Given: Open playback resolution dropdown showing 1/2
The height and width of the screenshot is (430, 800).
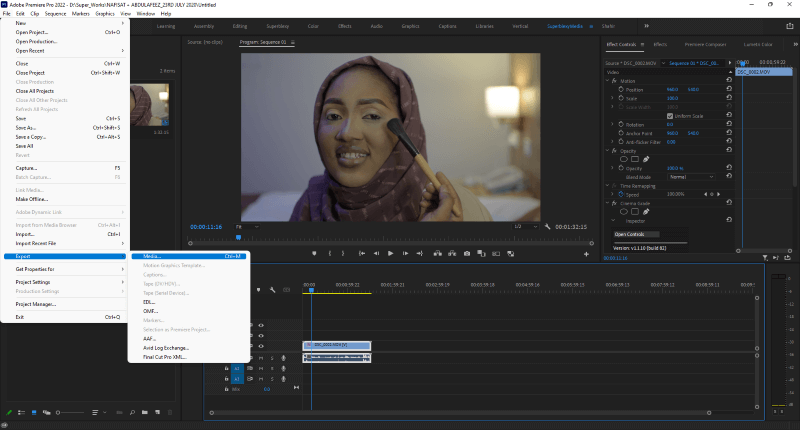Looking at the screenshot, I should coord(526,226).
